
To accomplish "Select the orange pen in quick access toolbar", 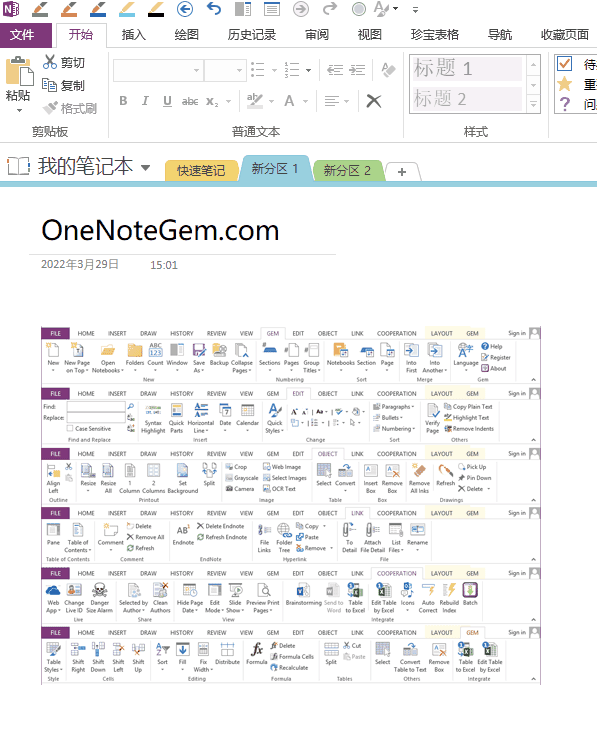I will click(69, 9).
